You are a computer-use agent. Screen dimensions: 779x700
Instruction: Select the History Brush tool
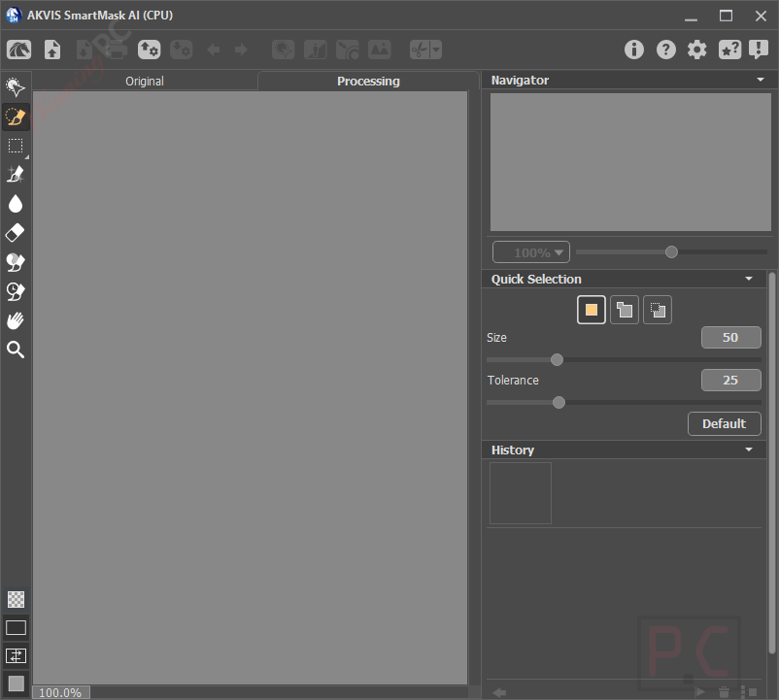click(16, 292)
